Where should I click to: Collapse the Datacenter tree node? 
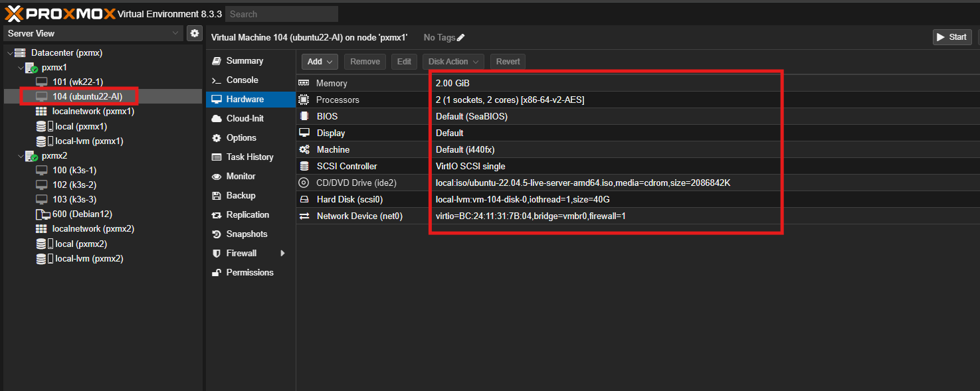tap(9, 53)
